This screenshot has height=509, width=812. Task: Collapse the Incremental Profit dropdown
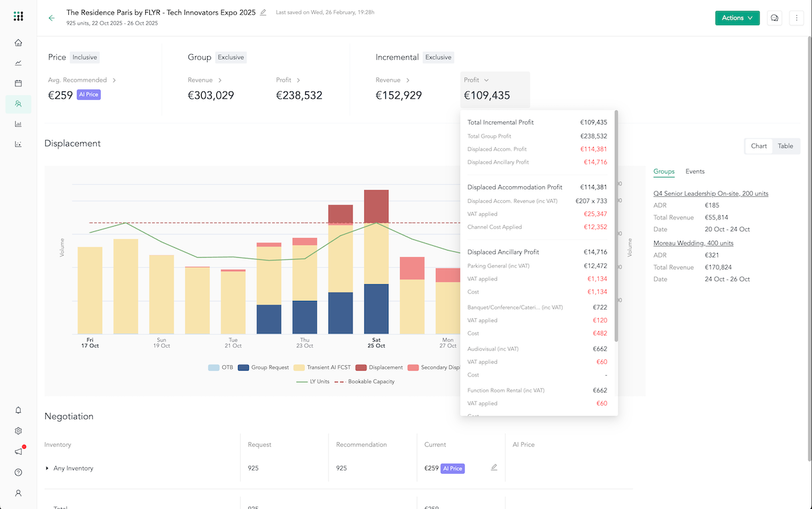pyautogui.click(x=476, y=80)
